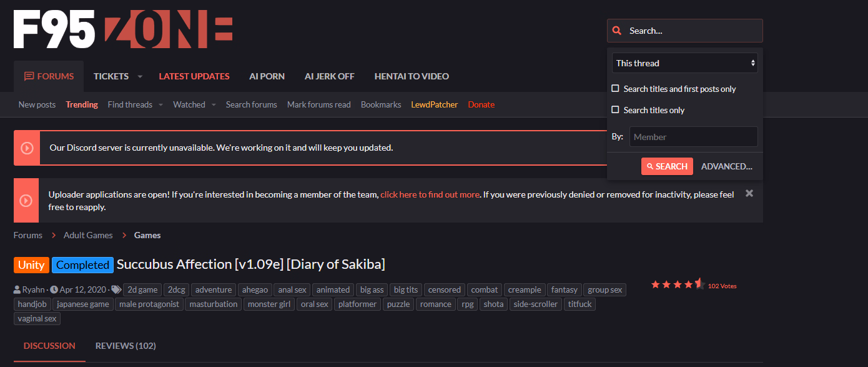Select the adventure tag
Viewport: 868px width, 367px height.
pos(214,289)
